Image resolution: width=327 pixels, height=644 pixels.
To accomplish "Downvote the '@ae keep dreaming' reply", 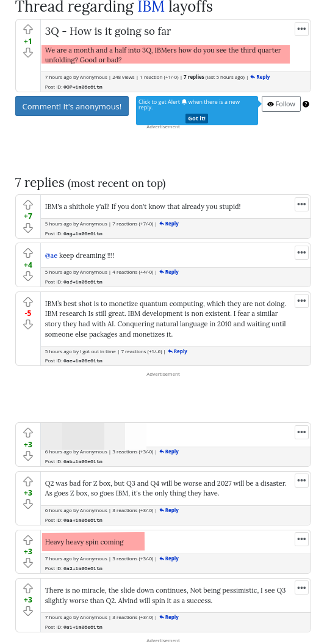I will coord(28,276).
